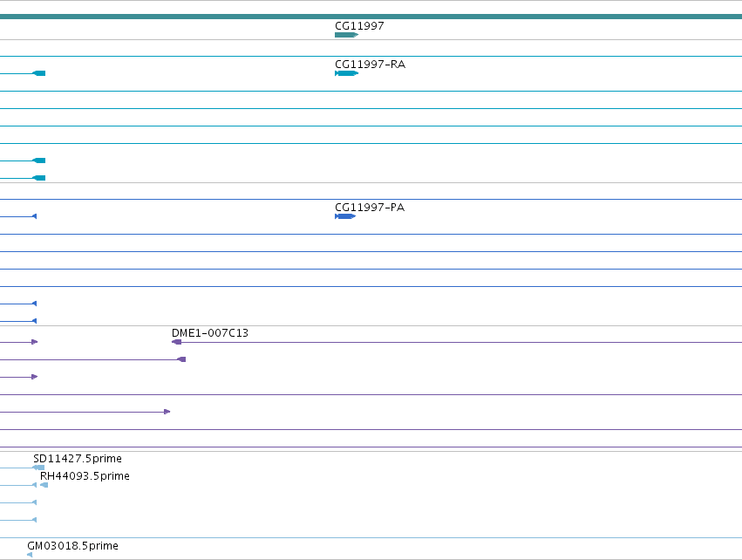Click the CG11997-PA protein label

coord(370,208)
